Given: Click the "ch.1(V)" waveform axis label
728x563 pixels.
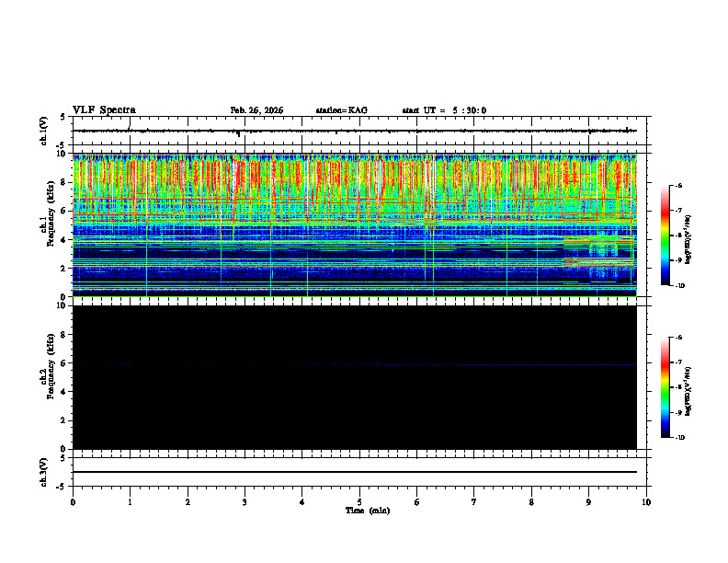Looking at the screenshot, I should 44,131.
